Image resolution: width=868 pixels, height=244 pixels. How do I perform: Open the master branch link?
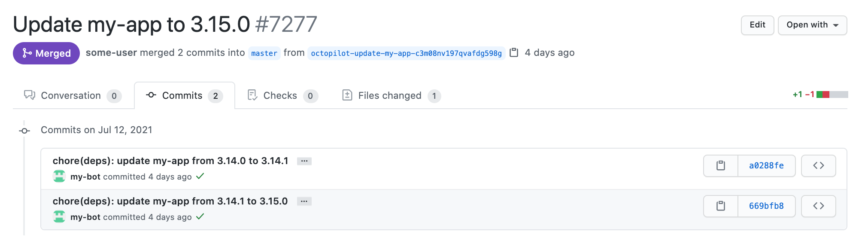point(264,53)
